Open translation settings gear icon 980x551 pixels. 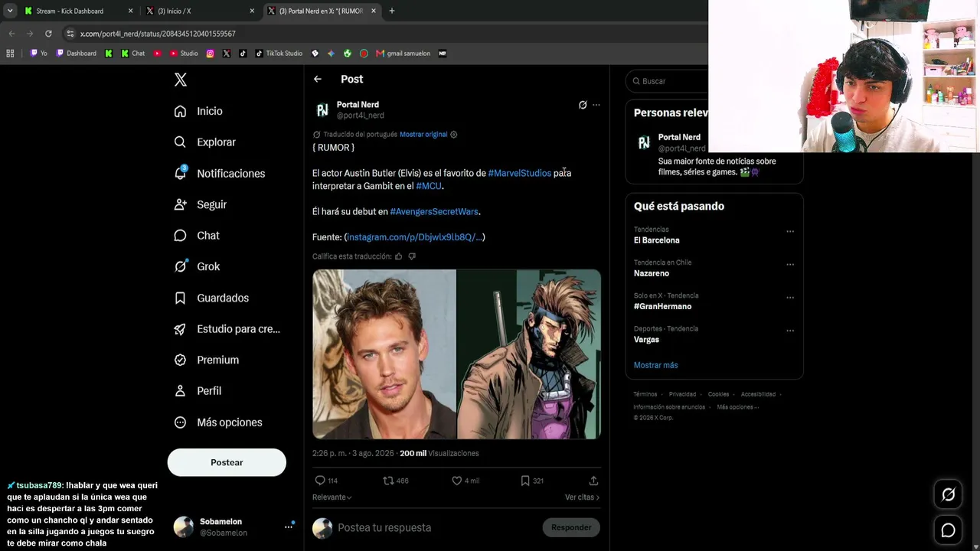click(453, 135)
